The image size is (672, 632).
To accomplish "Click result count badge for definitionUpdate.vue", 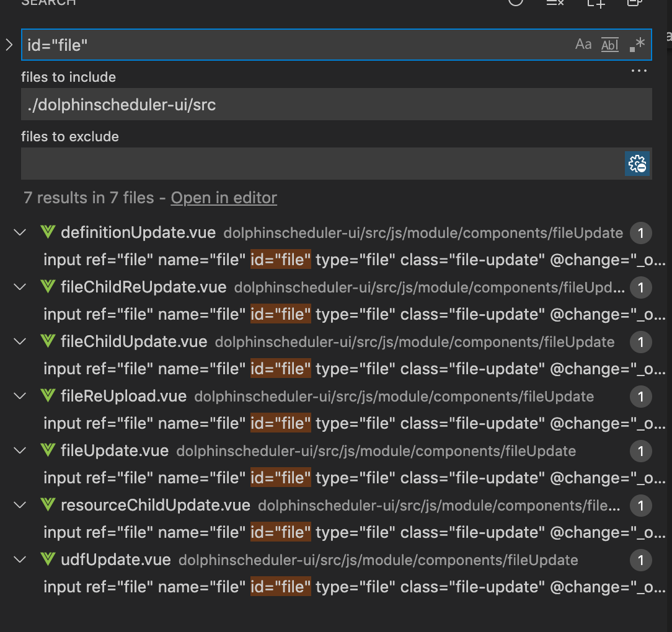I will pos(641,233).
